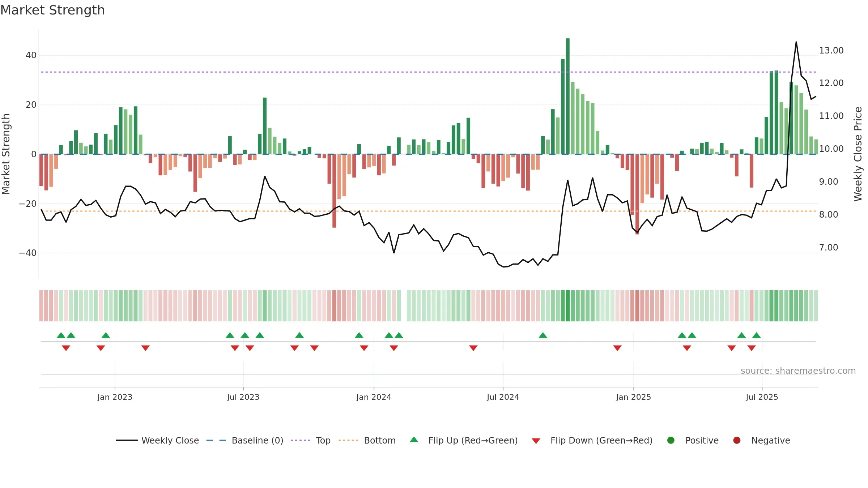
Task: Click the orange dotted Bottom legend line
Action: 348,440
